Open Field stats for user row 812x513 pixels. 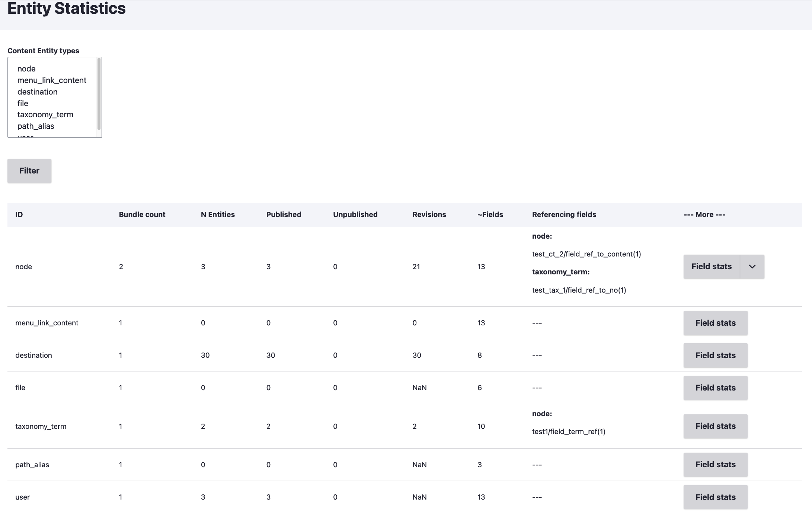pyautogui.click(x=716, y=497)
